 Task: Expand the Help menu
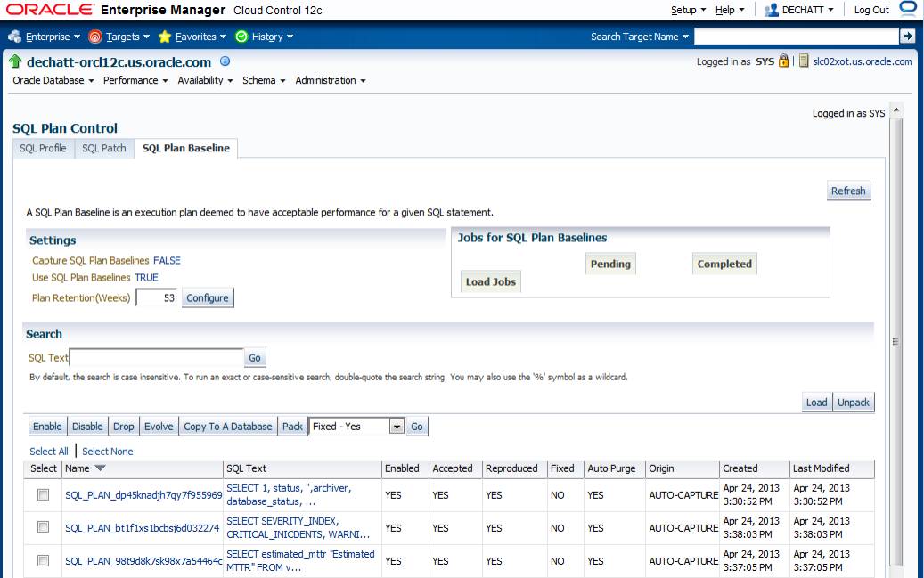730,10
